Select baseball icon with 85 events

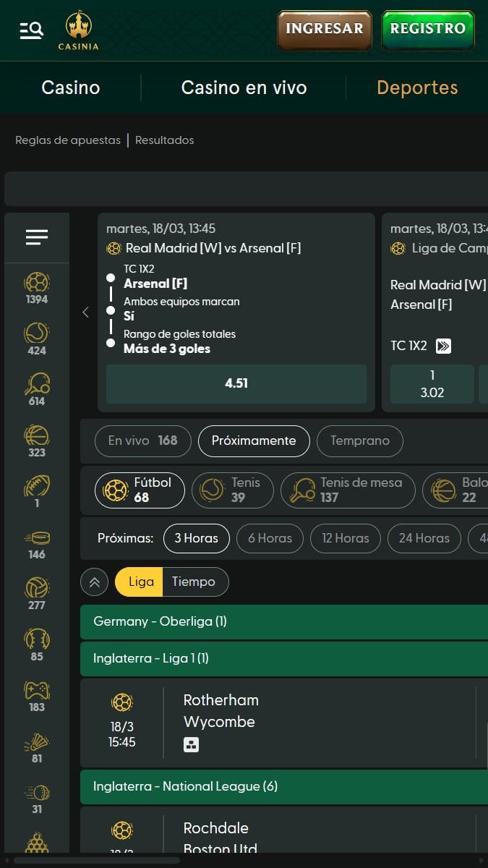[37, 644]
